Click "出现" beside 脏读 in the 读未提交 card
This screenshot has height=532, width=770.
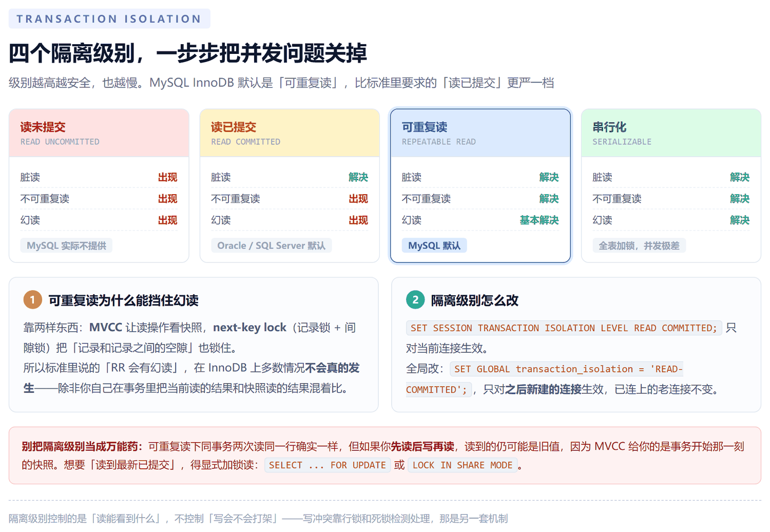(168, 177)
